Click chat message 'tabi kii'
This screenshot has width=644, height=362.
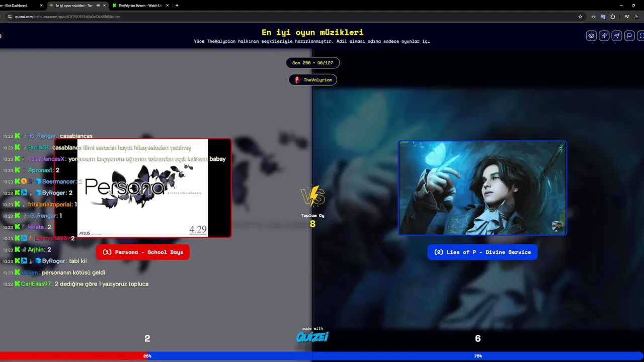[x=78, y=261]
